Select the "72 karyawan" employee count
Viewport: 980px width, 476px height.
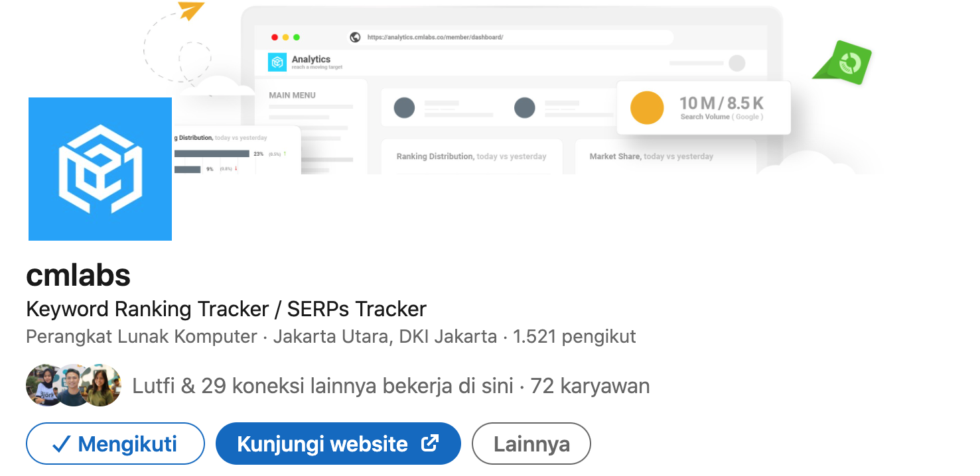590,385
